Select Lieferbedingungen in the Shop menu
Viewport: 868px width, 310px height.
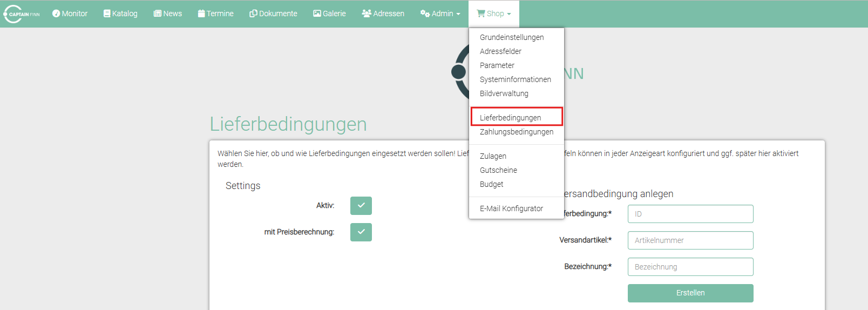point(510,118)
